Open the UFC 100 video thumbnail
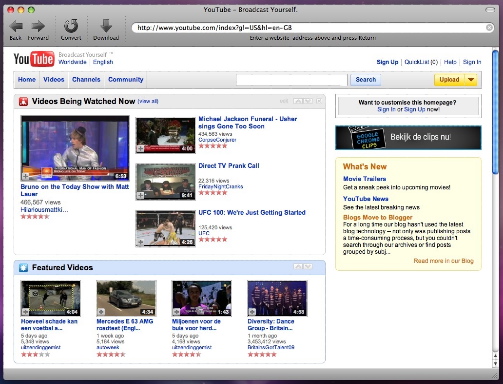This screenshot has height=384, width=503. 165,229
